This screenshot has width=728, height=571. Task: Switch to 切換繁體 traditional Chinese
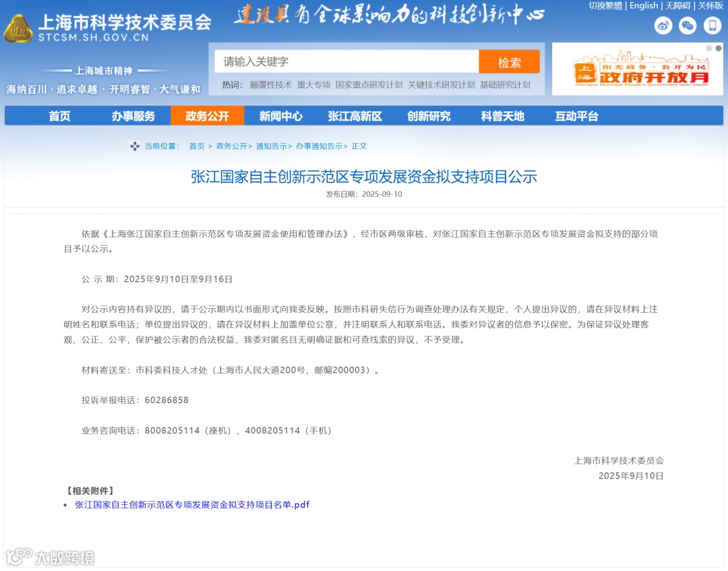point(605,5)
